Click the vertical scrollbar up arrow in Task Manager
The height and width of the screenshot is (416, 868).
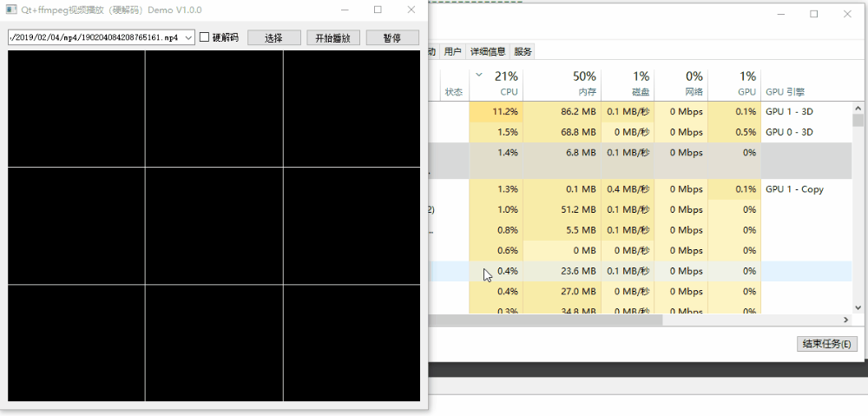coord(858,108)
